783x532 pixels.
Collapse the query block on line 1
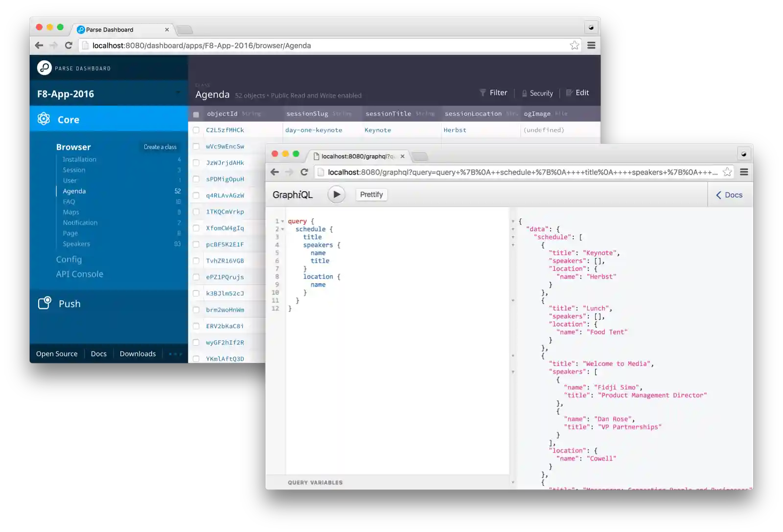point(282,222)
